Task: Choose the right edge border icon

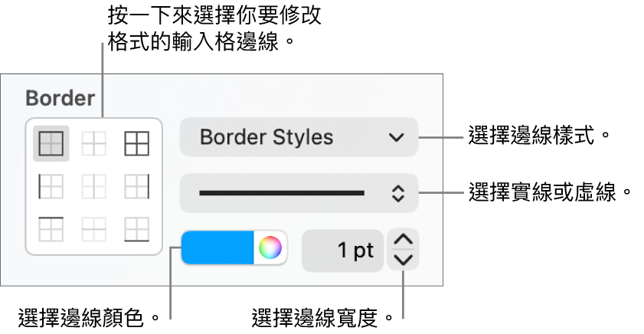Action: [137, 186]
